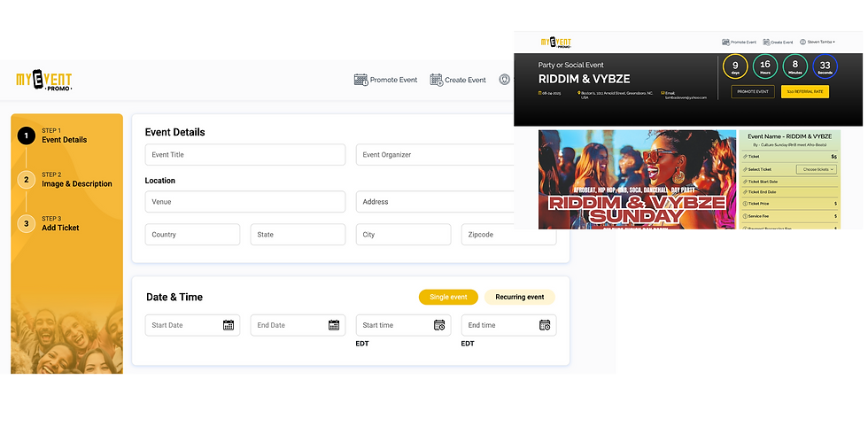The width and height of the screenshot is (868, 434).
Task: Click the 33 Seconds countdown circle
Action: coord(825,67)
